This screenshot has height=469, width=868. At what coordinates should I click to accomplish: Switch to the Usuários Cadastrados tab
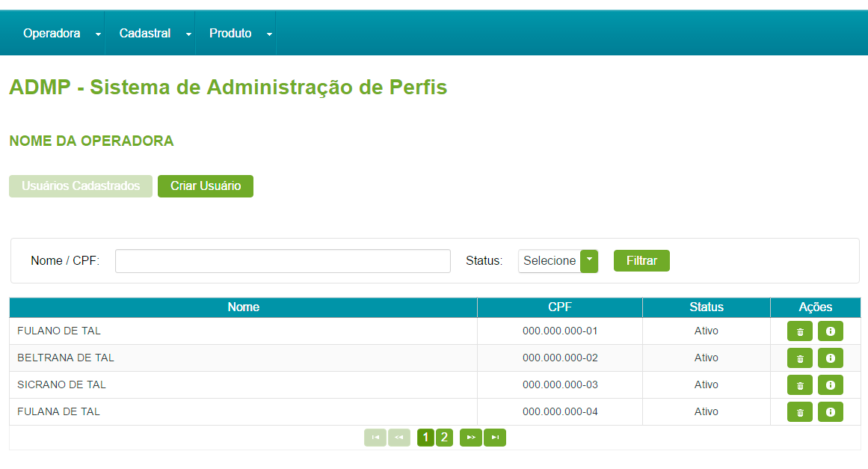pyautogui.click(x=80, y=186)
